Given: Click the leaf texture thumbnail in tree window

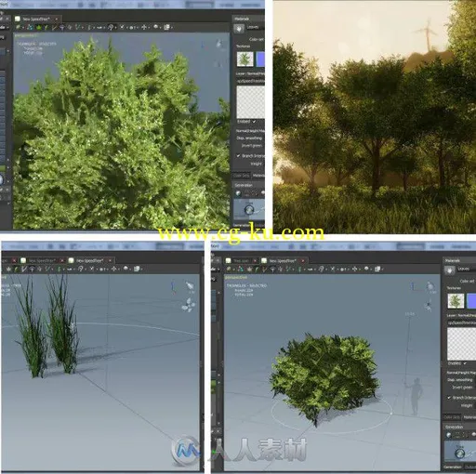Looking at the screenshot, I should pos(245,59).
